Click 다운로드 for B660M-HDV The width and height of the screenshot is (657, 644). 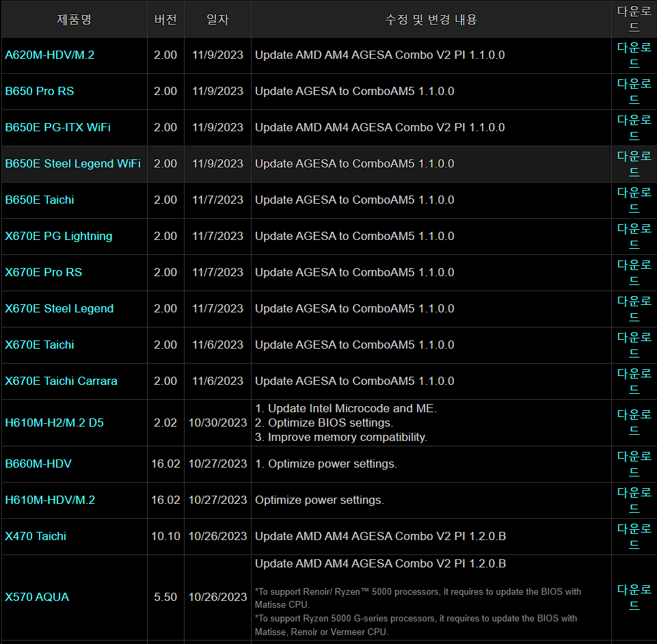pyautogui.click(x=634, y=464)
